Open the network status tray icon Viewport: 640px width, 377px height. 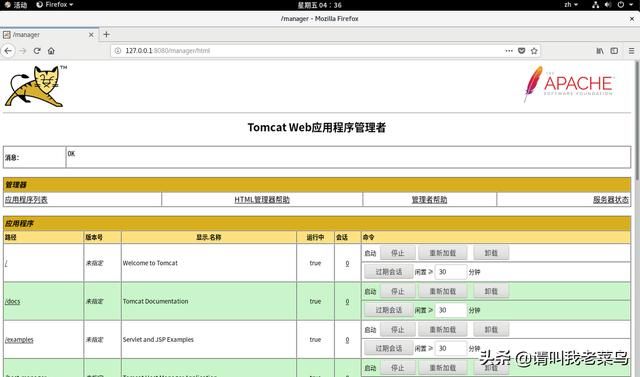pos(596,5)
